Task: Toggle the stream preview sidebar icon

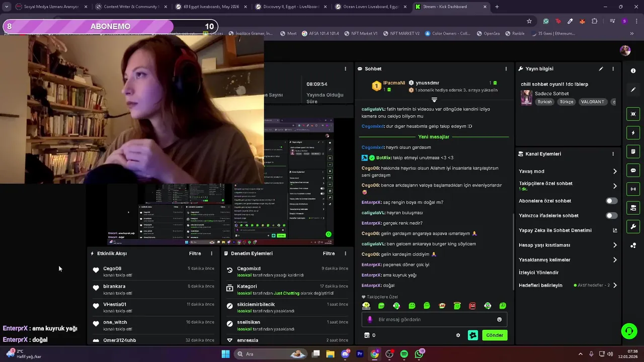Action: tap(633, 114)
